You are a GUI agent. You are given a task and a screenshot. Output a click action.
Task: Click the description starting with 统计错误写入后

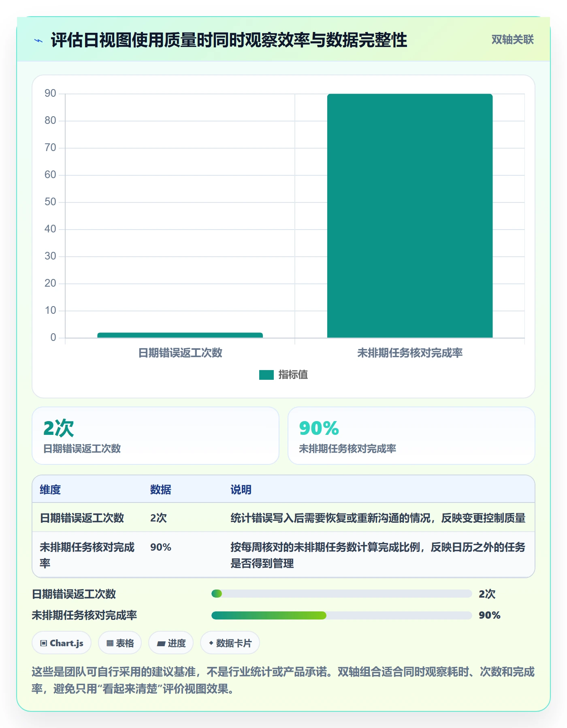tap(378, 518)
